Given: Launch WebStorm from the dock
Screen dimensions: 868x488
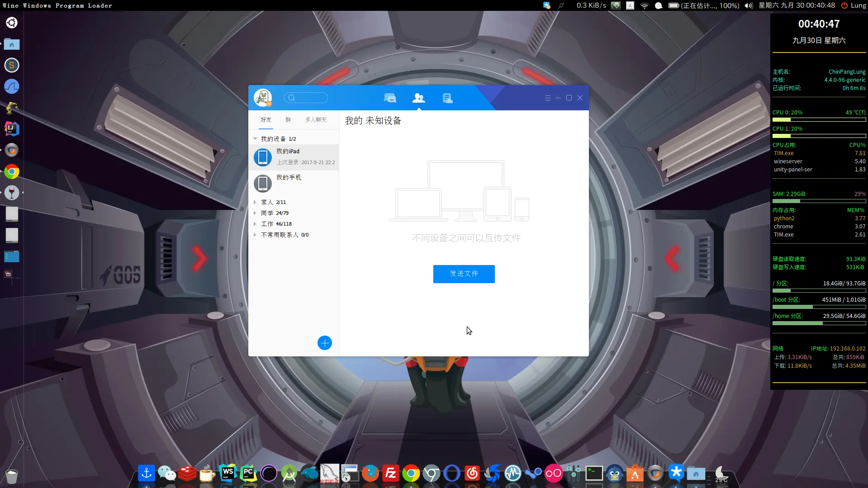Looking at the screenshot, I should pyautogui.click(x=228, y=473).
